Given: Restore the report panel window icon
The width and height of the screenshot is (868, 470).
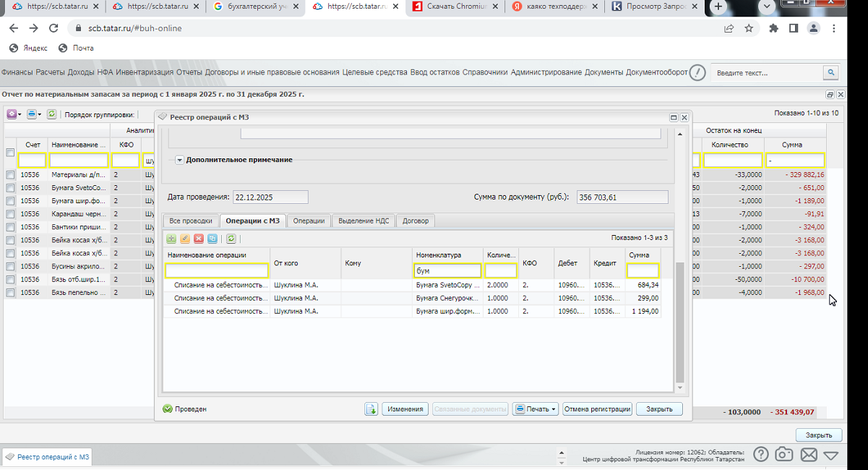Looking at the screenshot, I should point(830,95).
